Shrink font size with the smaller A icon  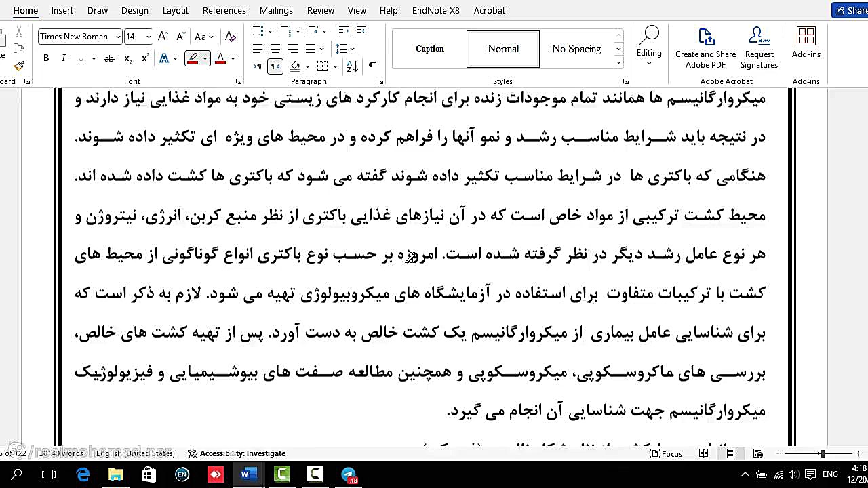180,37
